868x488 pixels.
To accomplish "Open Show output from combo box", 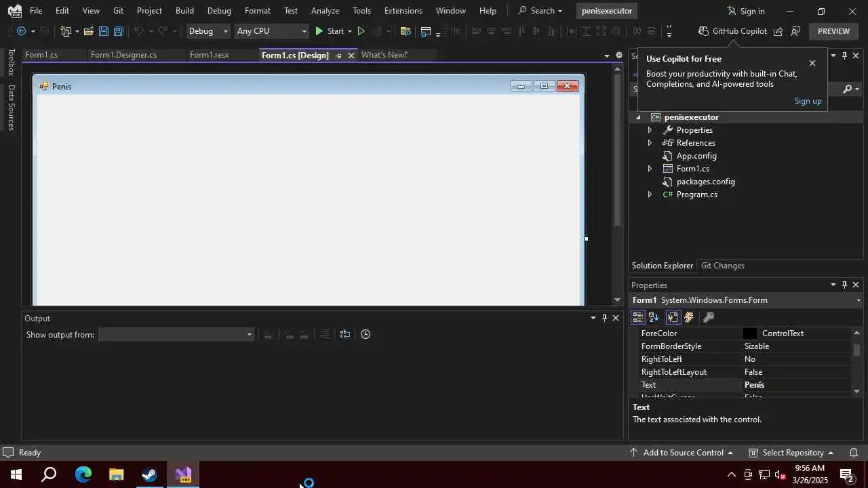I will pos(176,334).
